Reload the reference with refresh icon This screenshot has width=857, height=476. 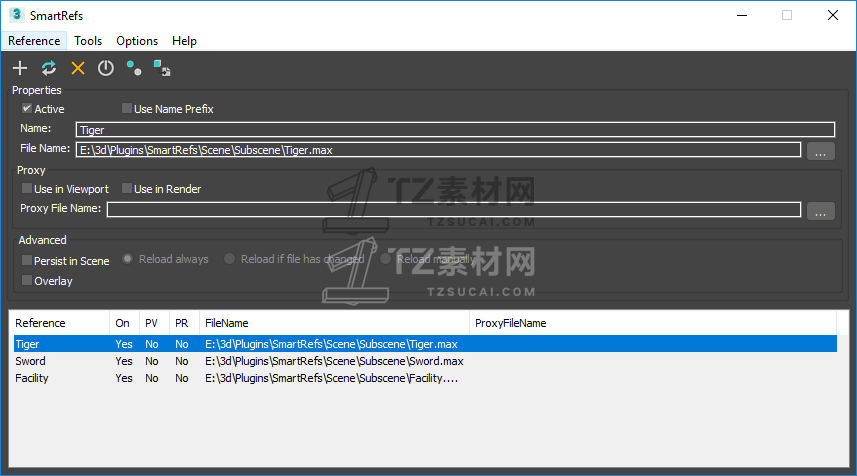(49, 68)
